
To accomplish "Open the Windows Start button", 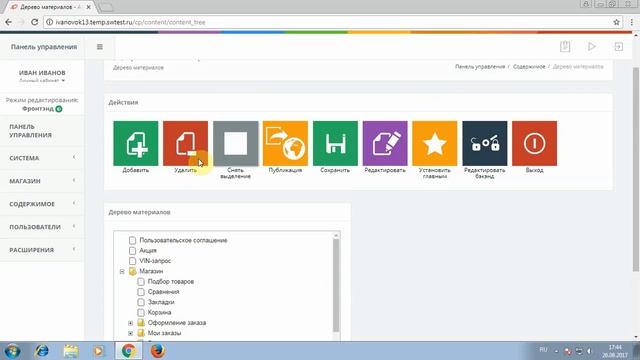I will (12, 351).
